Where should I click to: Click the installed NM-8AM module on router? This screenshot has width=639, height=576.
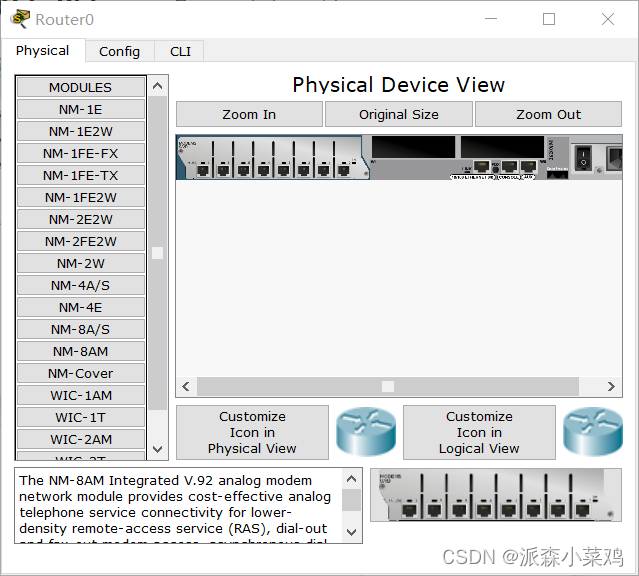point(271,158)
